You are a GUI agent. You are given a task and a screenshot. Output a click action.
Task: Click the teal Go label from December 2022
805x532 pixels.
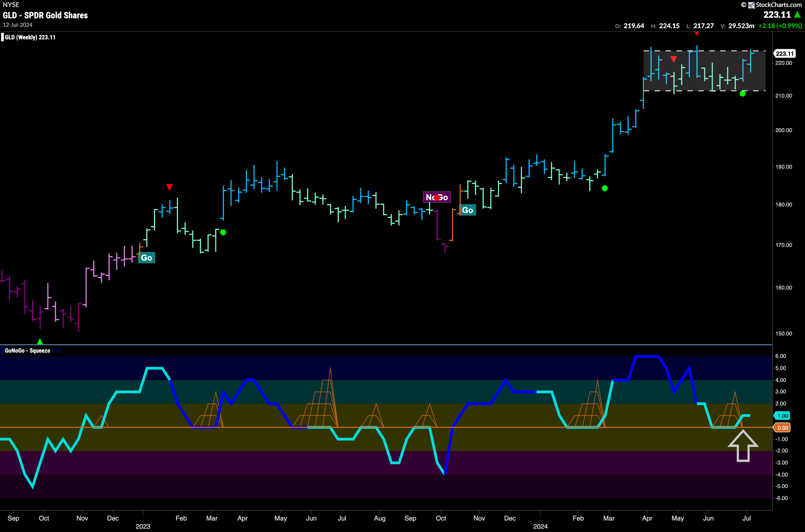coord(147,258)
